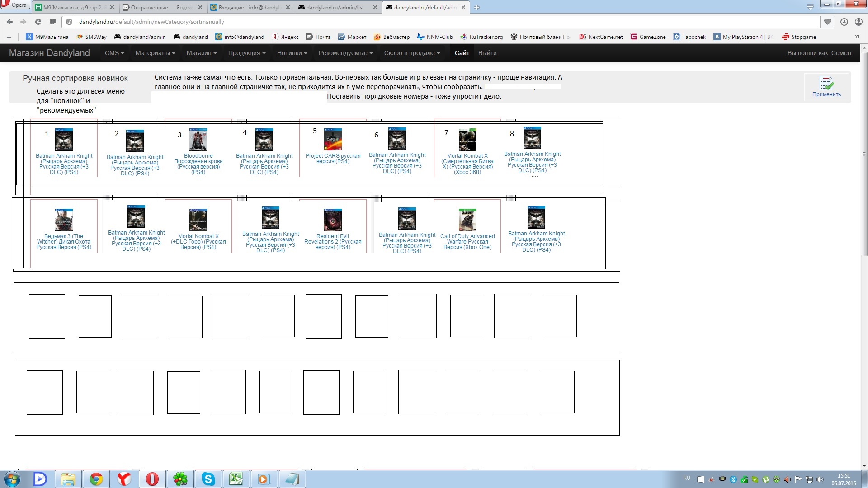Click the Ведьмак 3 cover thumbnail

pos(64,220)
